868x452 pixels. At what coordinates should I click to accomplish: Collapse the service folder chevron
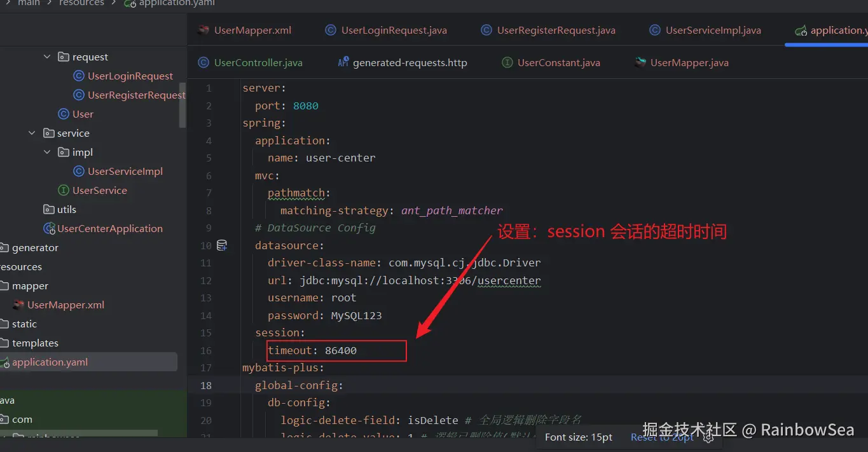32,133
